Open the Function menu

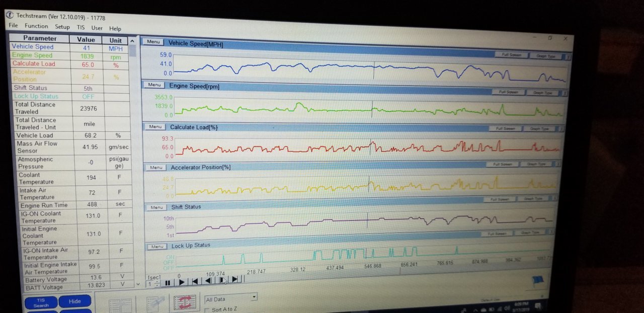pos(36,26)
